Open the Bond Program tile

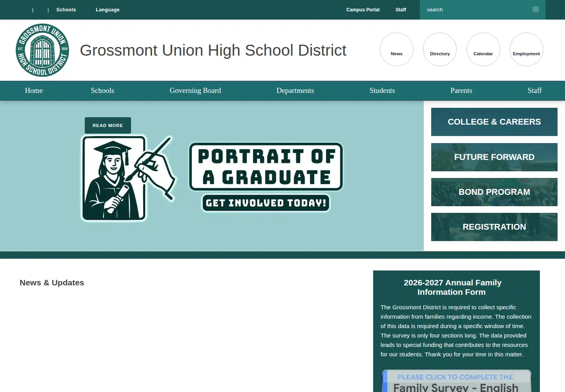[x=494, y=192]
